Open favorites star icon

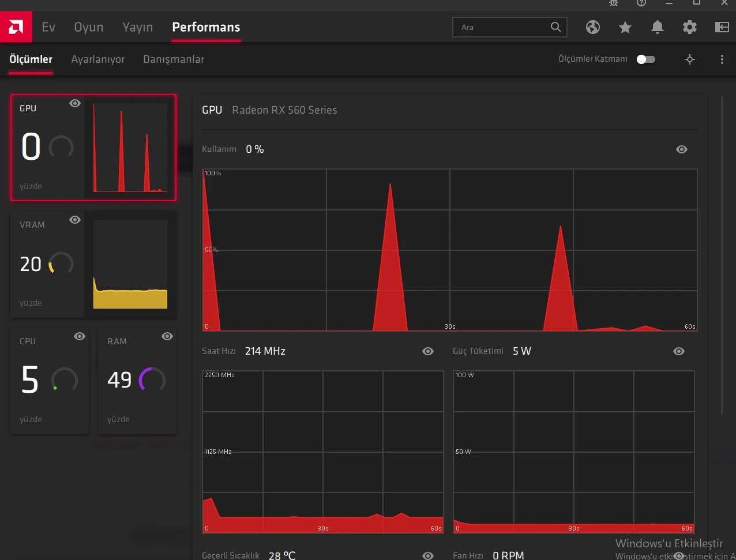click(625, 27)
